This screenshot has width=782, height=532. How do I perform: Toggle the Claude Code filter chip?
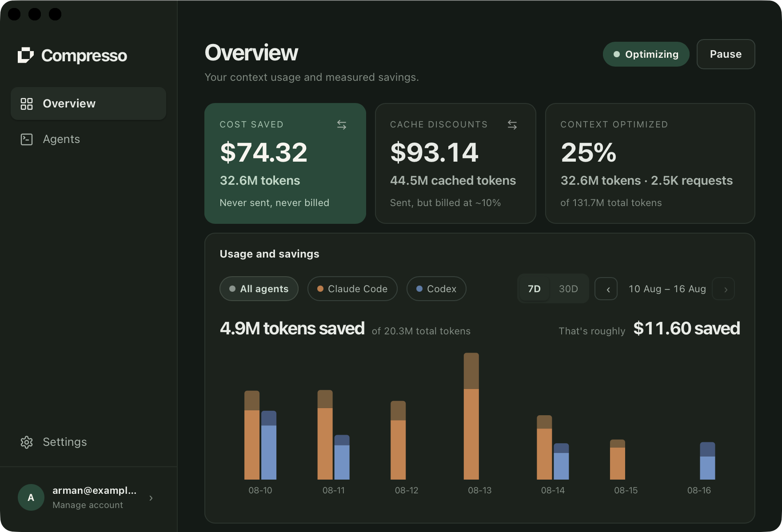point(352,289)
